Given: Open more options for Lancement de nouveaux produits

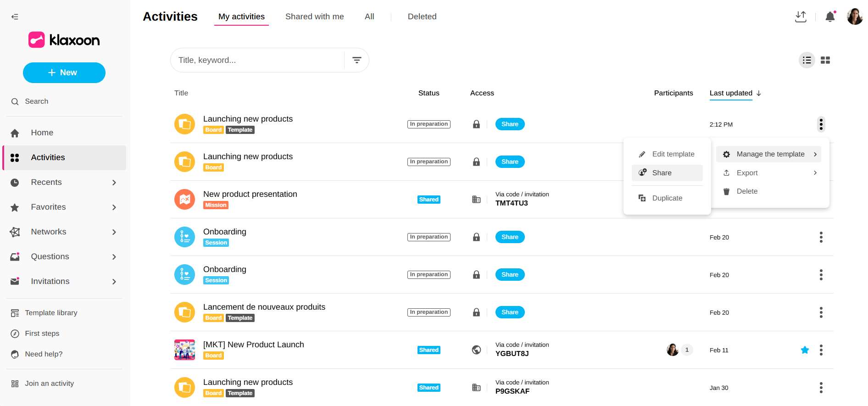Looking at the screenshot, I should point(821,312).
